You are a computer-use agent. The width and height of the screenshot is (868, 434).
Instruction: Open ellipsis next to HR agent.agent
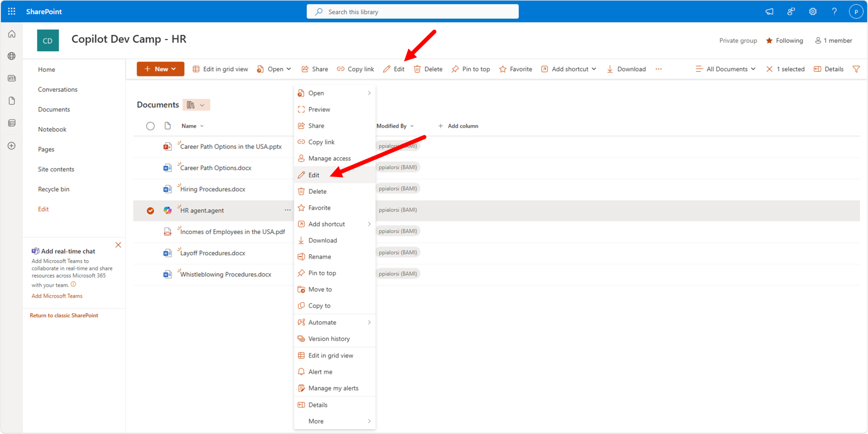point(287,210)
